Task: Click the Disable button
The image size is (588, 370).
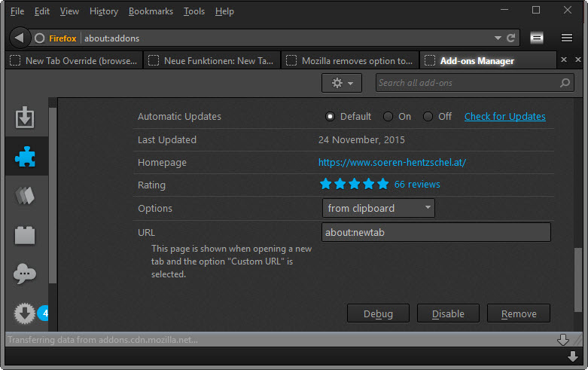Action: pyautogui.click(x=448, y=313)
